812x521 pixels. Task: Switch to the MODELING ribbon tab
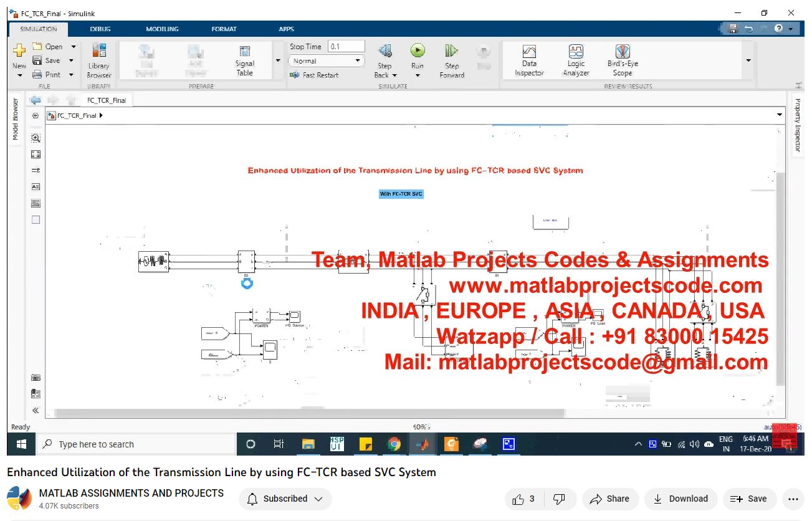click(162, 29)
